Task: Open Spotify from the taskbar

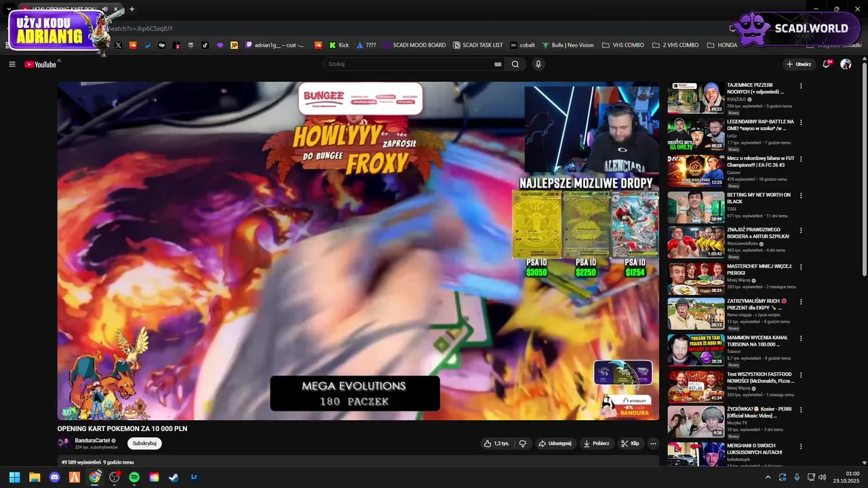Action: [x=134, y=477]
